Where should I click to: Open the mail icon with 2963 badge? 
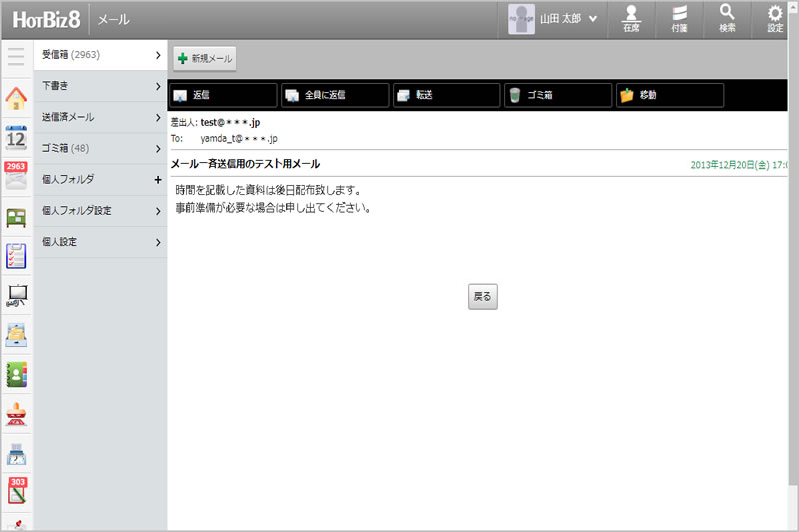(16, 176)
